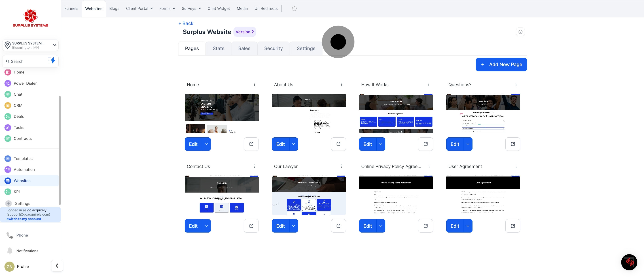Click the Add New Page button

pyautogui.click(x=501, y=64)
